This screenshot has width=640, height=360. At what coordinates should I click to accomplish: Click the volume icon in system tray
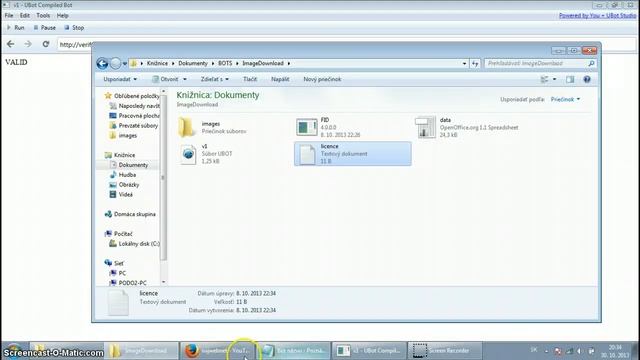580,351
